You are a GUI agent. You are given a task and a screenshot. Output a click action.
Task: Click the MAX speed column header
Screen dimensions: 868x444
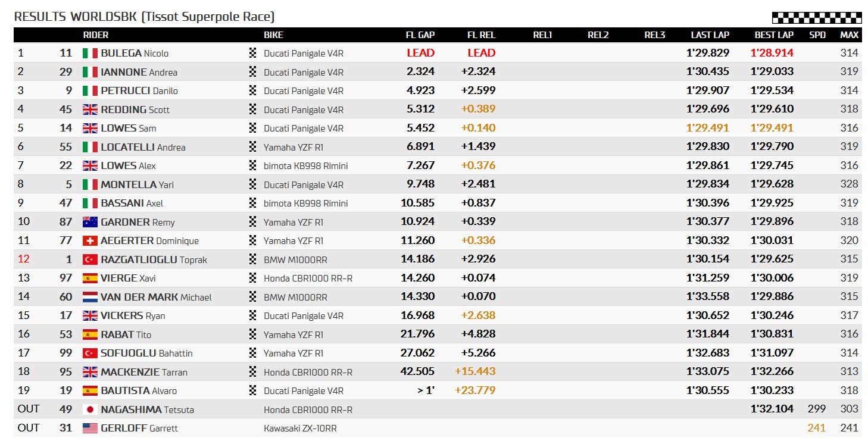[849, 35]
